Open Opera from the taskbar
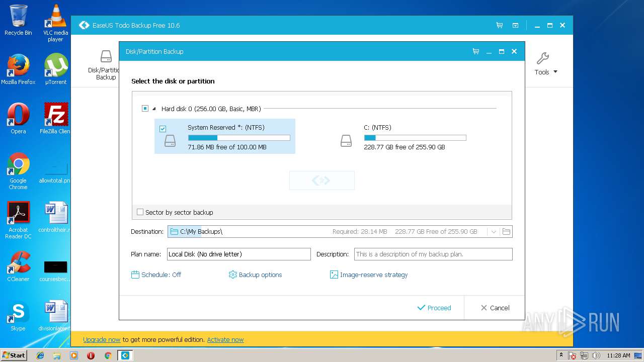Image resolution: width=644 pixels, height=362 pixels. tap(91, 355)
